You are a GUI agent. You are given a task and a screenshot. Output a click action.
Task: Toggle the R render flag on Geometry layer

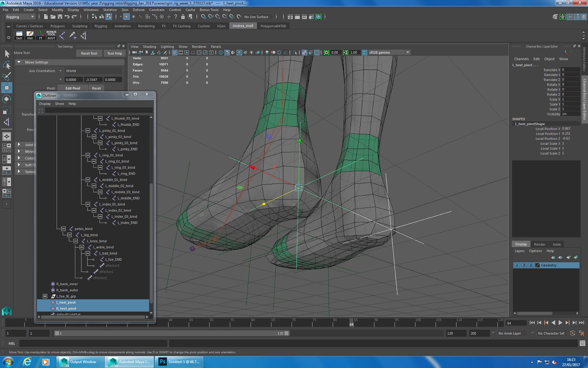[x=531, y=265]
